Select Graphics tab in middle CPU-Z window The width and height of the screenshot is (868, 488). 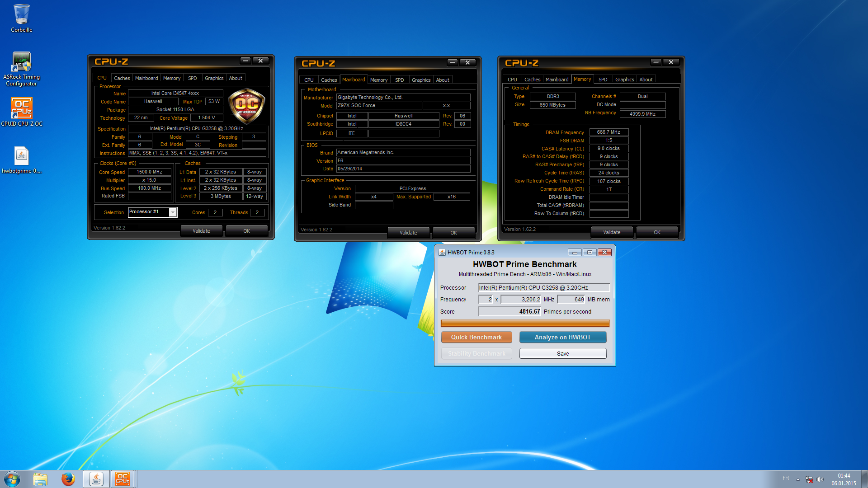[x=421, y=80]
